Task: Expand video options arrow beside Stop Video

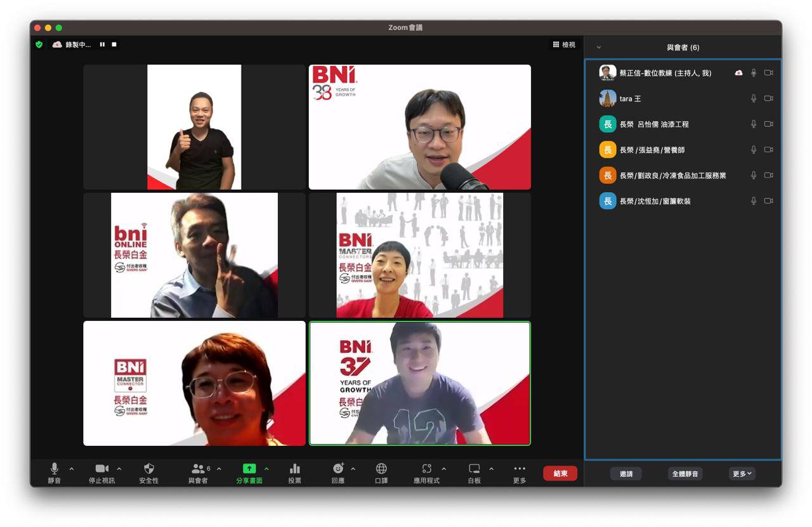Action: [x=119, y=469]
